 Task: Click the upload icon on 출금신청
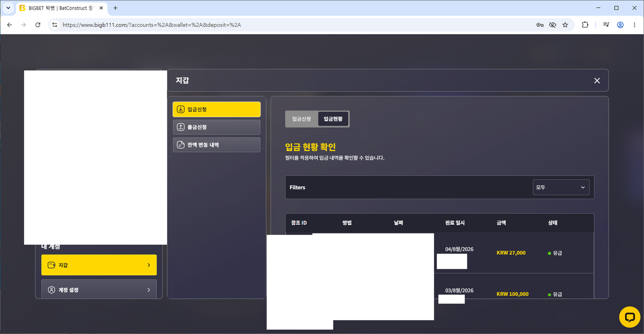click(x=181, y=127)
